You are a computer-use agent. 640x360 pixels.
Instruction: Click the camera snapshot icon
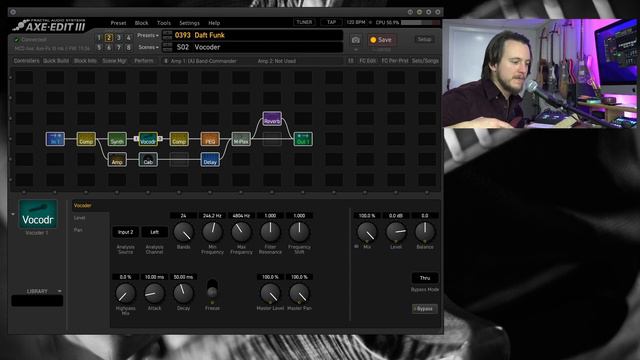click(356, 40)
